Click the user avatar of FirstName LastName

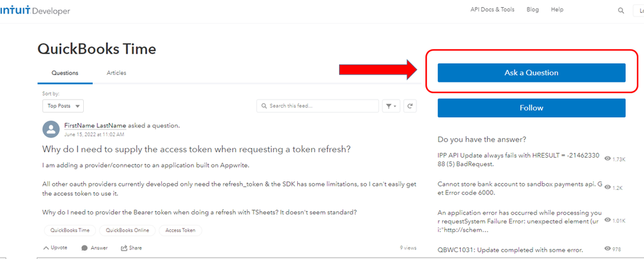point(51,129)
